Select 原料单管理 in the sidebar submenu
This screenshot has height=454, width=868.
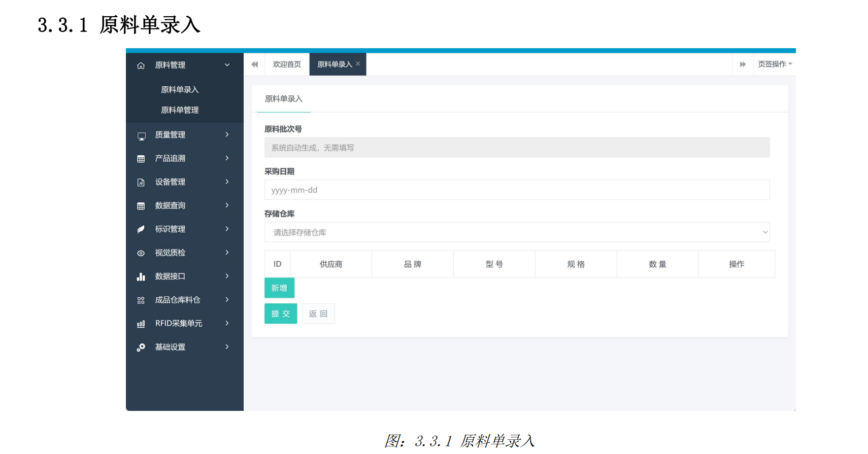click(x=180, y=110)
